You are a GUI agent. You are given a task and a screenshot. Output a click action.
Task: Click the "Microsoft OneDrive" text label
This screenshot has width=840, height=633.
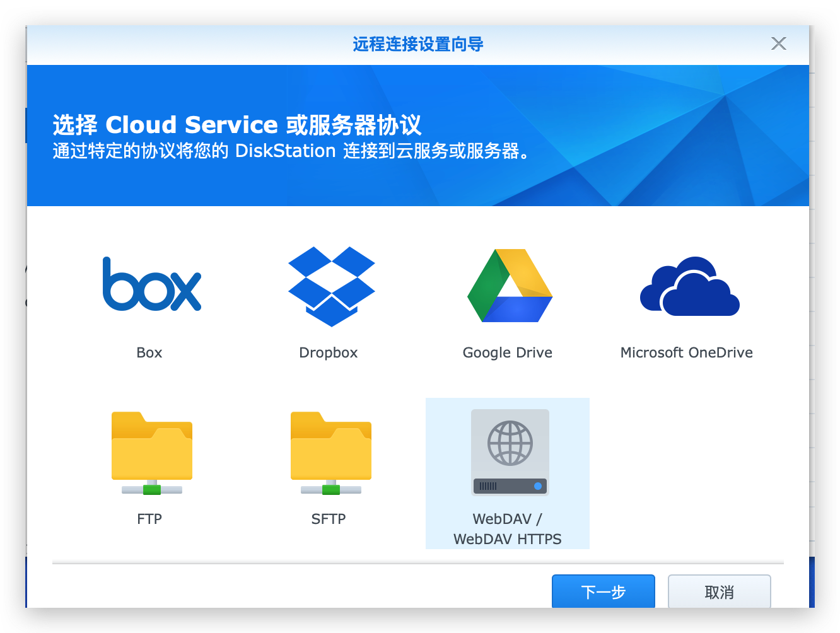(686, 353)
